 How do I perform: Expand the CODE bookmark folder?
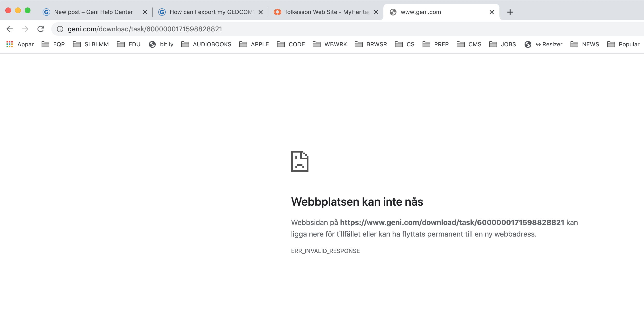291,44
